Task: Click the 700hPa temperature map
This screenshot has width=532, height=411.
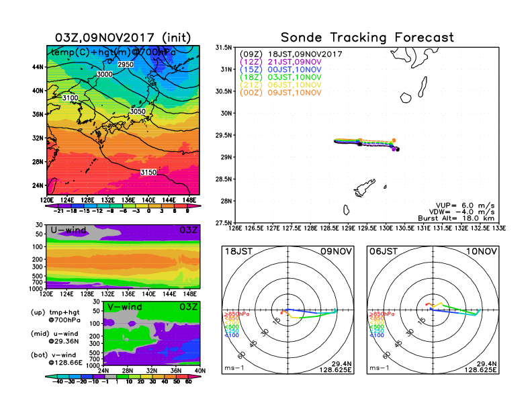Action: point(123,120)
